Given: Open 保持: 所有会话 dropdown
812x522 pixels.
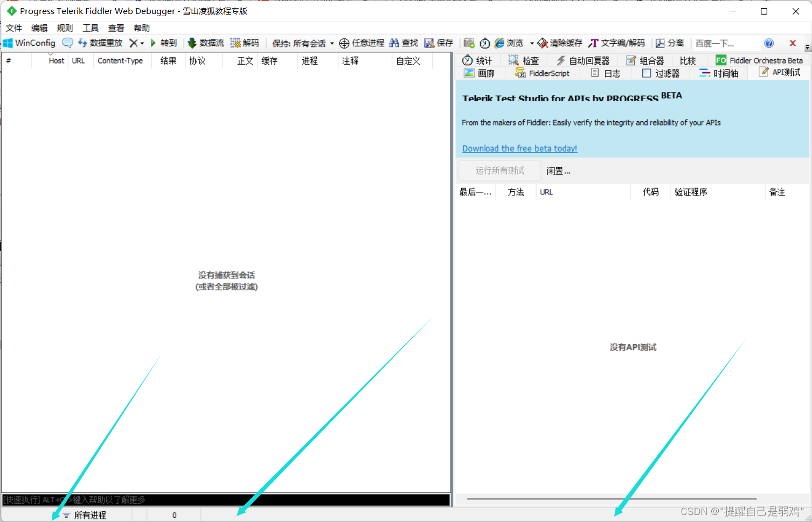Looking at the screenshot, I should [303, 43].
